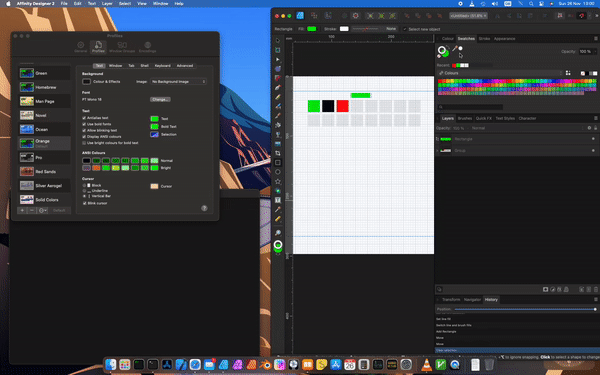Select the Crop tool in tools panel
Viewport: 600px width, 375px height.
pos(278,153)
